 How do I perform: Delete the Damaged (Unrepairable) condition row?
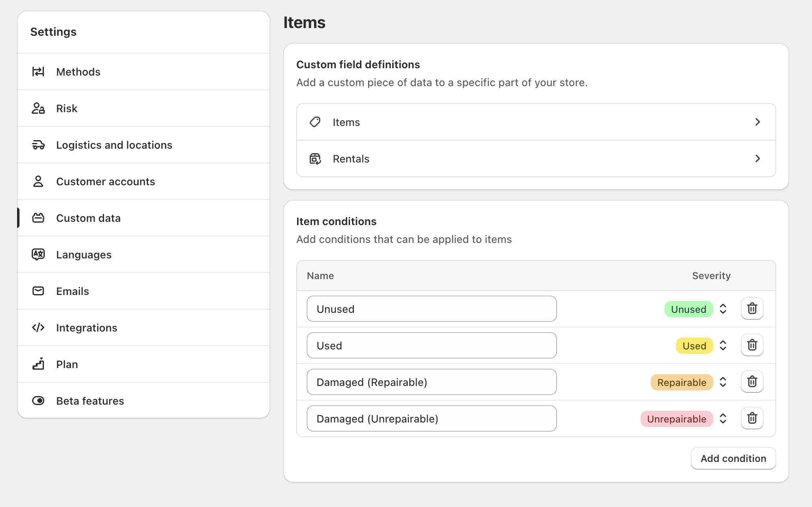coord(752,418)
